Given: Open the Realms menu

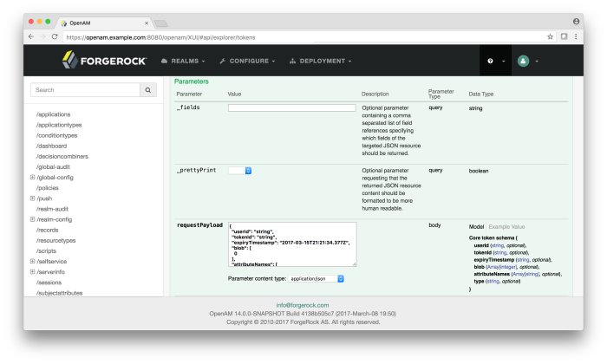Looking at the screenshot, I should coord(183,62).
